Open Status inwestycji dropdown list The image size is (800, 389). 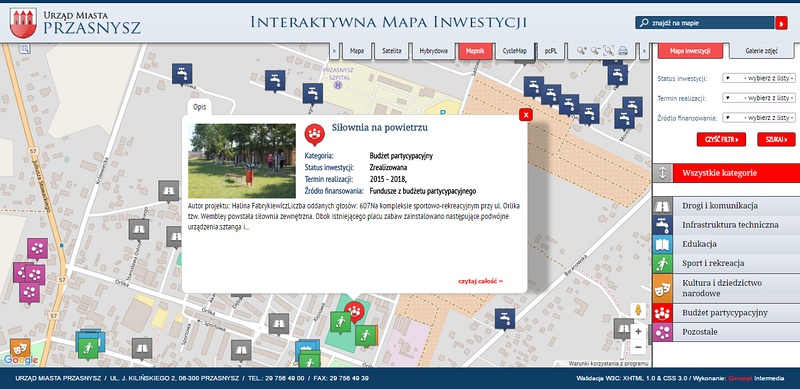tap(759, 78)
